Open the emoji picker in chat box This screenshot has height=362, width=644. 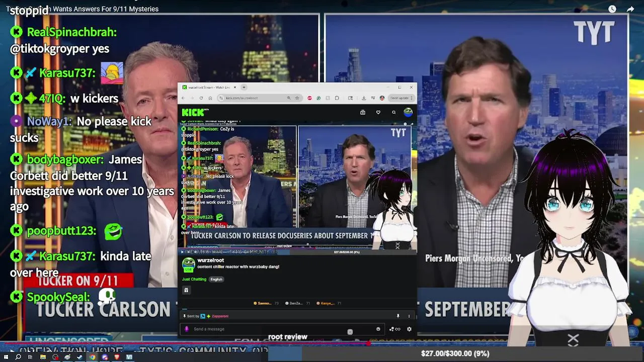pos(378,329)
